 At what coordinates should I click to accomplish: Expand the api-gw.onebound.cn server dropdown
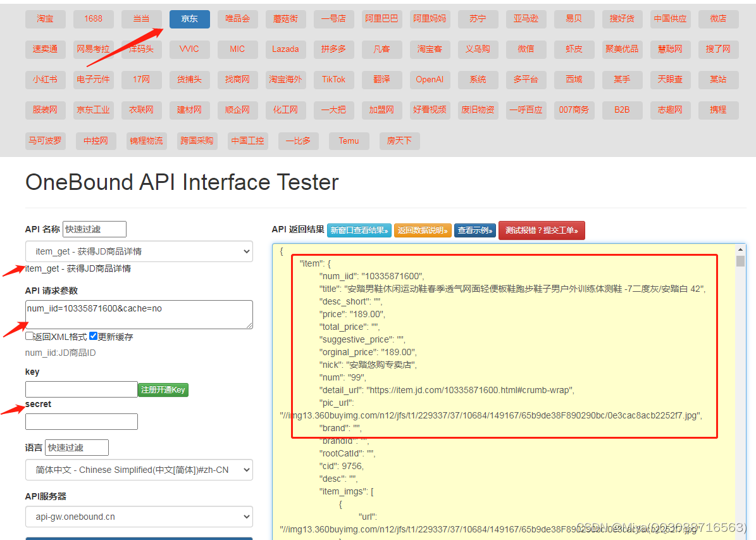pos(139,517)
